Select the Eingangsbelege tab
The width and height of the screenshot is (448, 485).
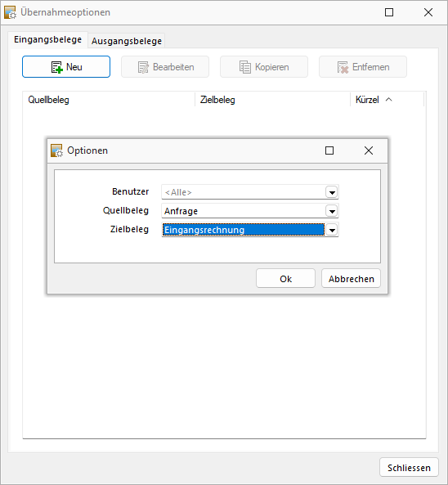[x=48, y=39]
